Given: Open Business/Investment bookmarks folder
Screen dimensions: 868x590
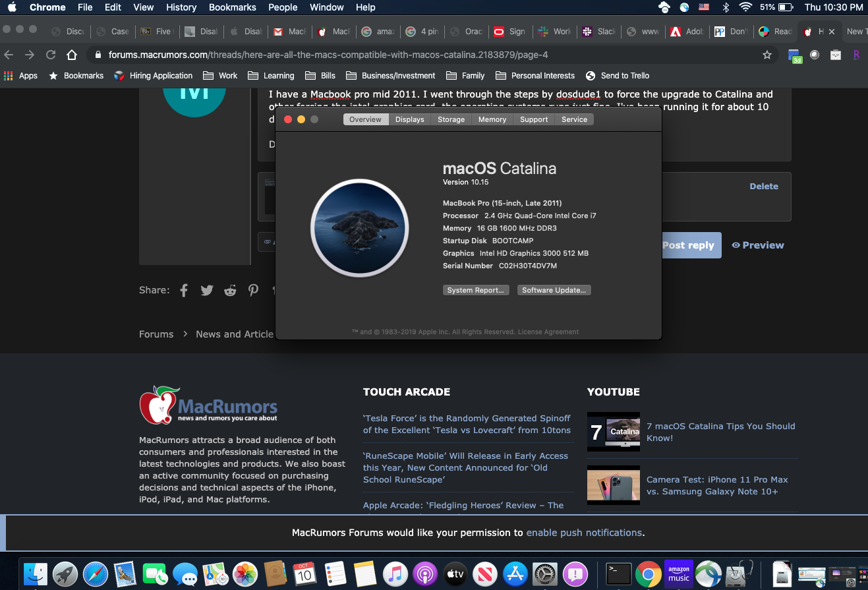Looking at the screenshot, I should click(x=390, y=76).
